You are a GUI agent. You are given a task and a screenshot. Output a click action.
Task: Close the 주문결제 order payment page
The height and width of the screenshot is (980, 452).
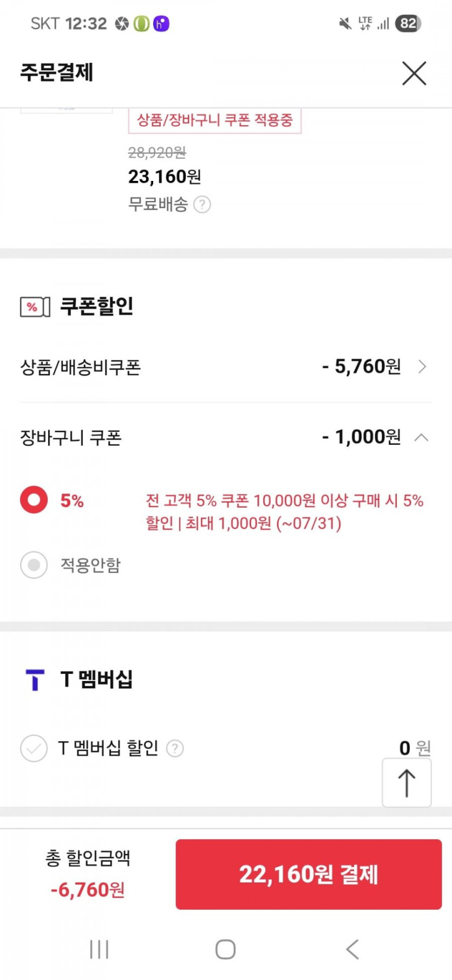[414, 73]
